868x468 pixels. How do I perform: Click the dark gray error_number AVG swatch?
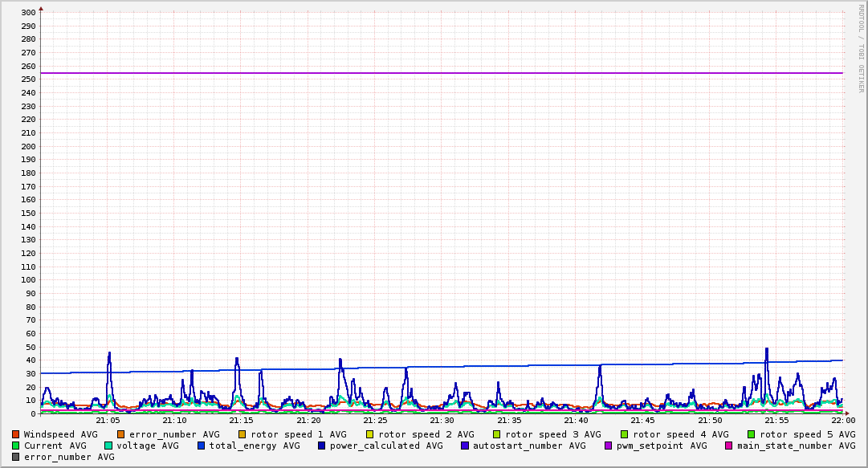(x=16, y=457)
